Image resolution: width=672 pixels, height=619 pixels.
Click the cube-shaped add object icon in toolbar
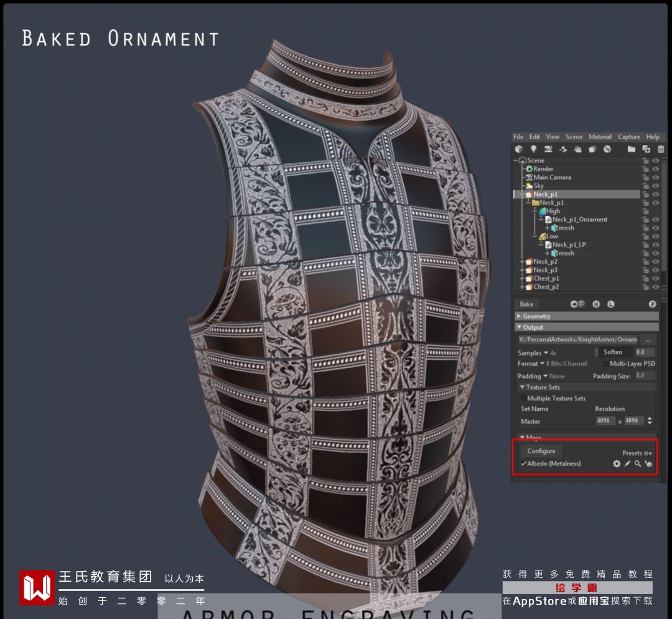coord(519,149)
